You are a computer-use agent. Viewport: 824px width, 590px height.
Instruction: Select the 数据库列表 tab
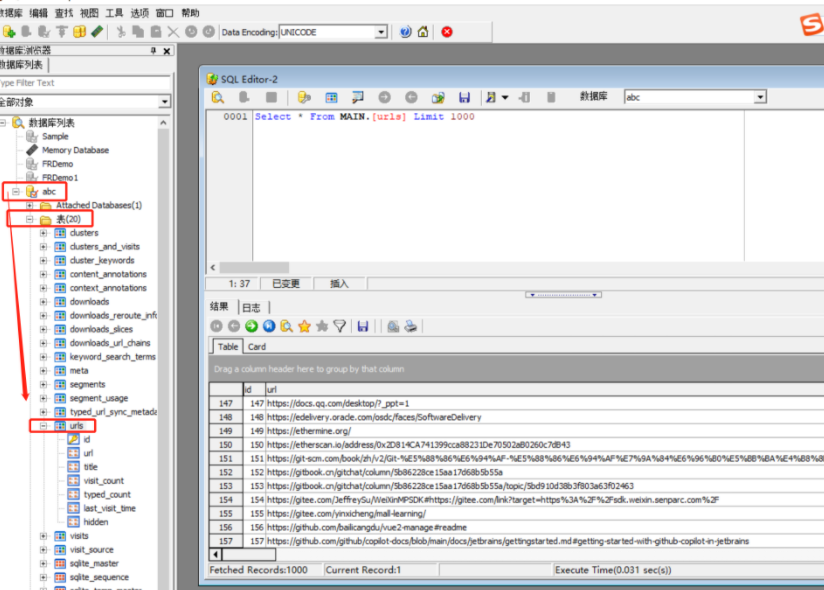pyautogui.click(x=22, y=65)
